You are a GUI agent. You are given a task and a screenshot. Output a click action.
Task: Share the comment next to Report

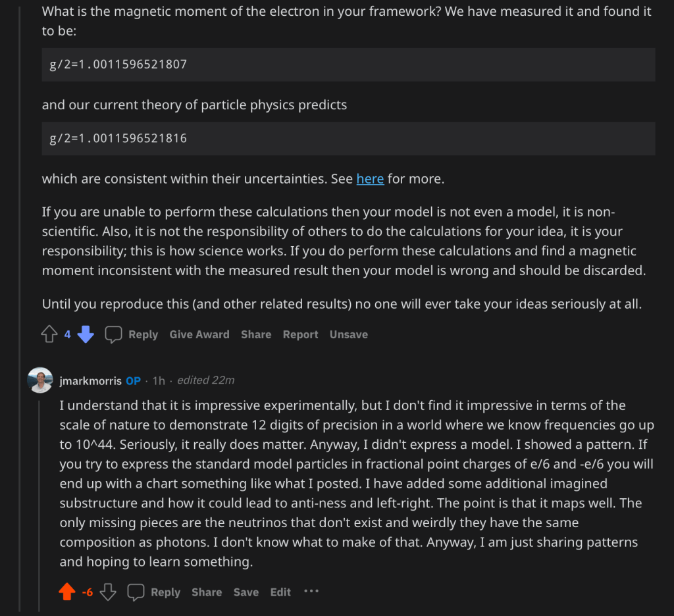click(x=256, y=334)
